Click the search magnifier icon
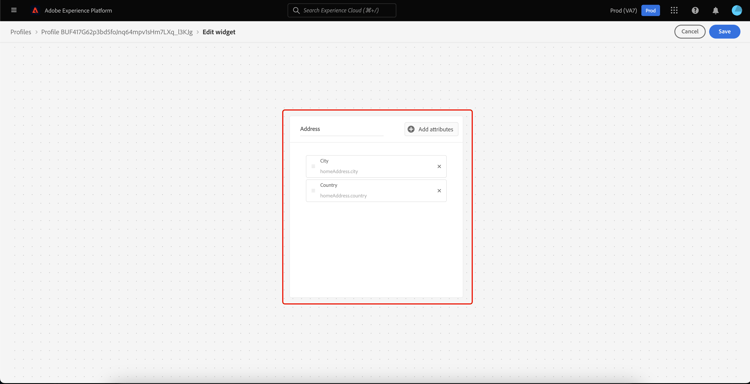The image size is (750, 384). click(x=296, y=11)
